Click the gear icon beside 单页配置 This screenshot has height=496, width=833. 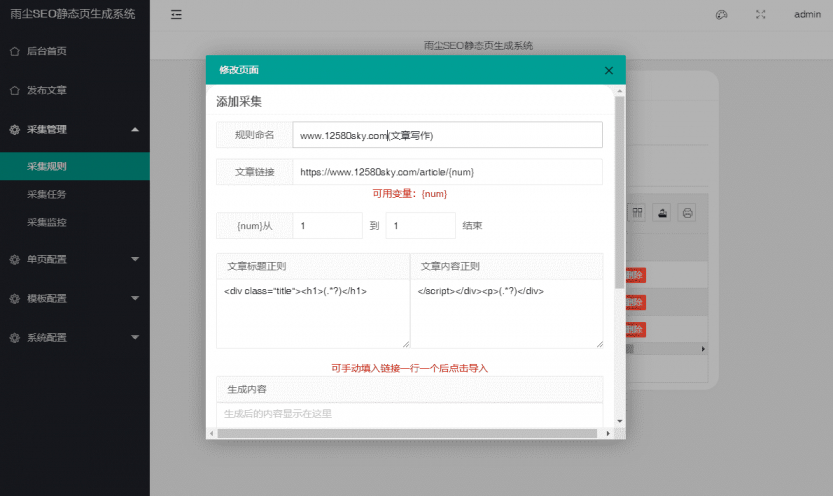pos(14,260)
